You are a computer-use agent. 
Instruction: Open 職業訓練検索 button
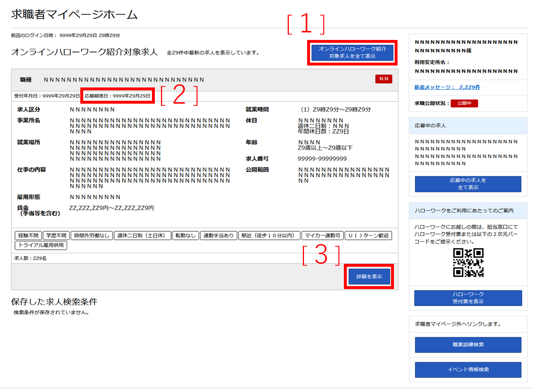click(468, 345)
